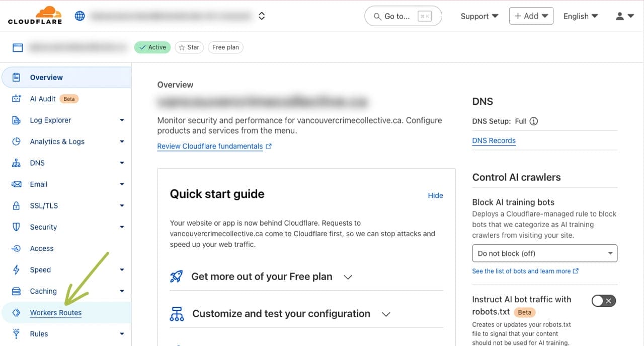Click the rocket icon in Quick start
644x346 pixels.
(x=177, y=276)
